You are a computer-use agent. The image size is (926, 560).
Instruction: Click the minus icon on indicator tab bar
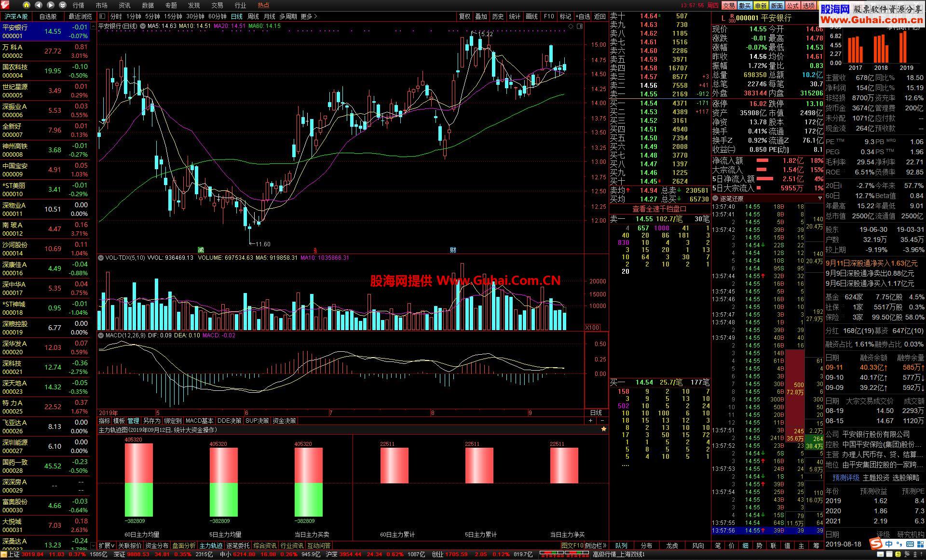pyautogui.click(x=602, y=421)
